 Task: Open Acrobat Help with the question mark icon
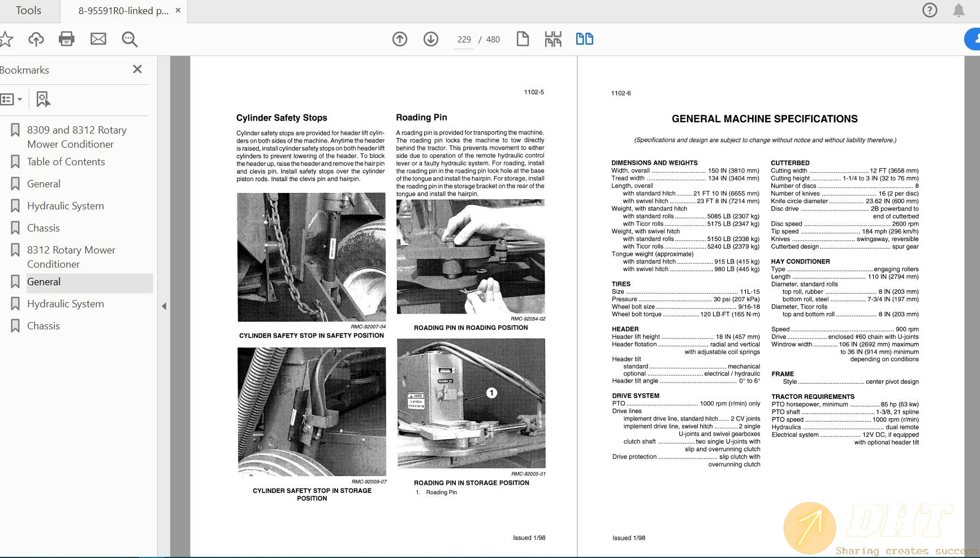929,10
